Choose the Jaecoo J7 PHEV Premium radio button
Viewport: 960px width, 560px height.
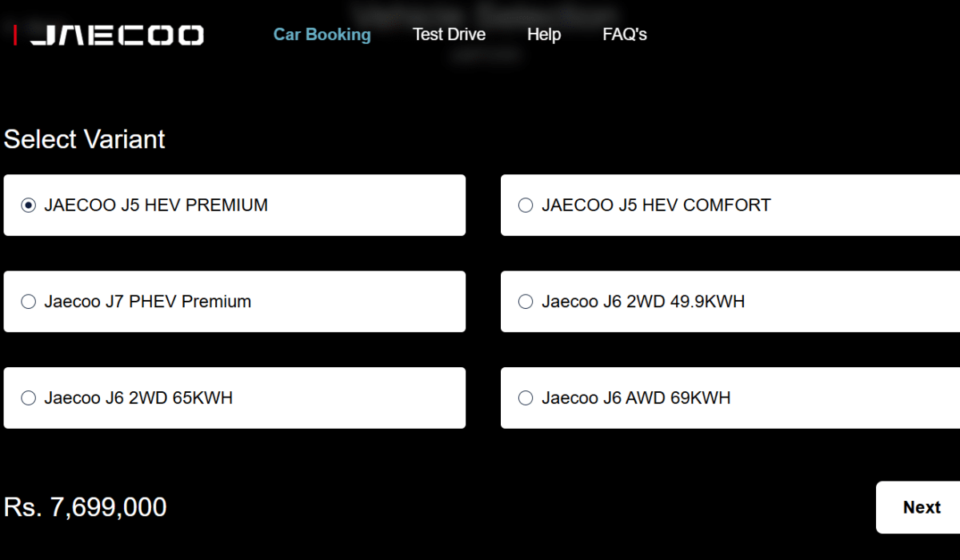click(29, 302)
